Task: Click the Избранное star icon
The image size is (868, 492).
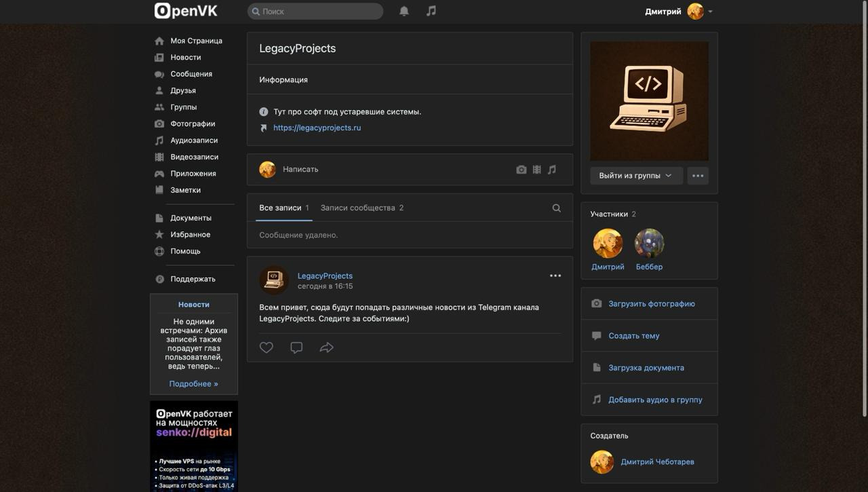Action: coord(159,235)
